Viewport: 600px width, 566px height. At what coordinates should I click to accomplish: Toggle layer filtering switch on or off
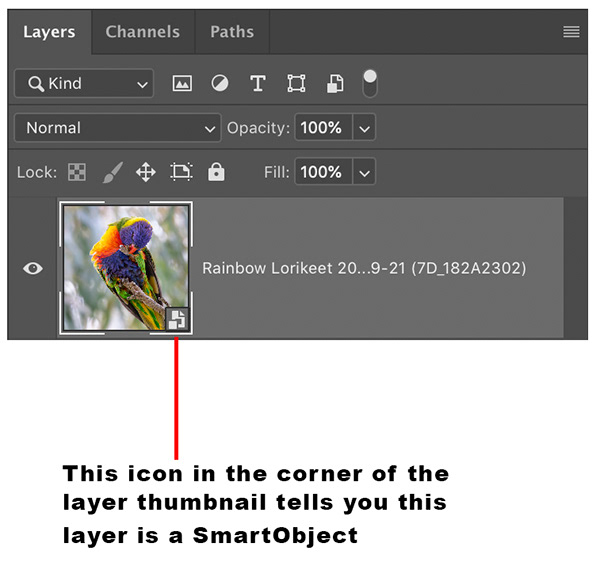(x=370, y=83)
